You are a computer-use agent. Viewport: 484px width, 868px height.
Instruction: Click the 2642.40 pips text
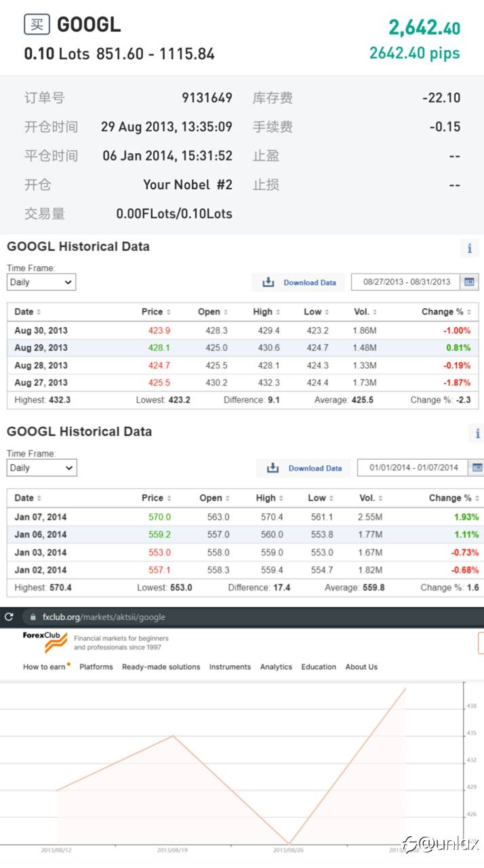coord(415,53)
